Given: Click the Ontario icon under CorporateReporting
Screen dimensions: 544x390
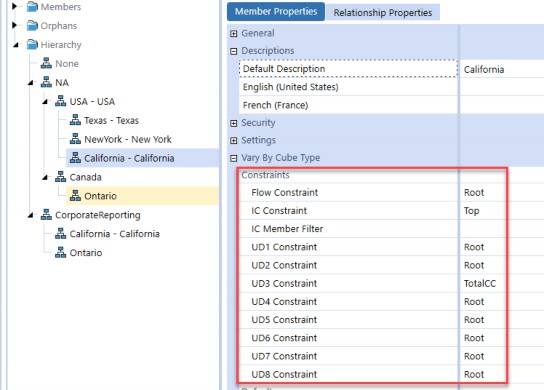Looking at the screenshot, I should click(60, 252).
